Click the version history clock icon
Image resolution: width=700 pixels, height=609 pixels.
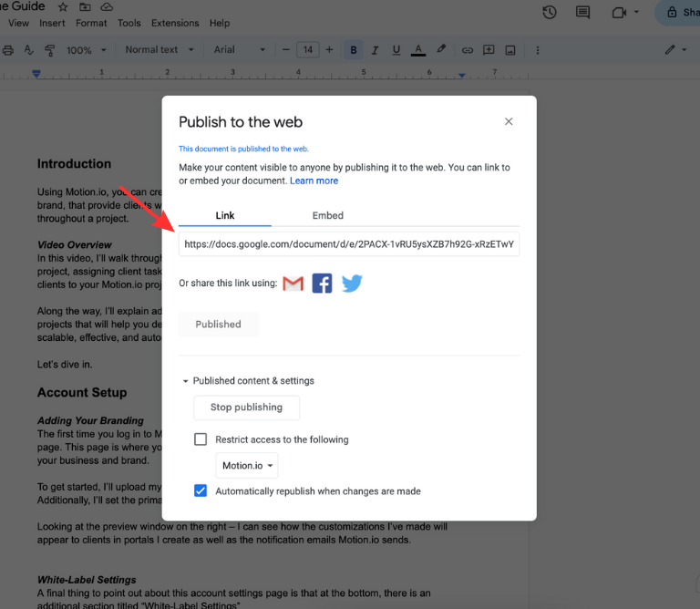coord(550,13)
